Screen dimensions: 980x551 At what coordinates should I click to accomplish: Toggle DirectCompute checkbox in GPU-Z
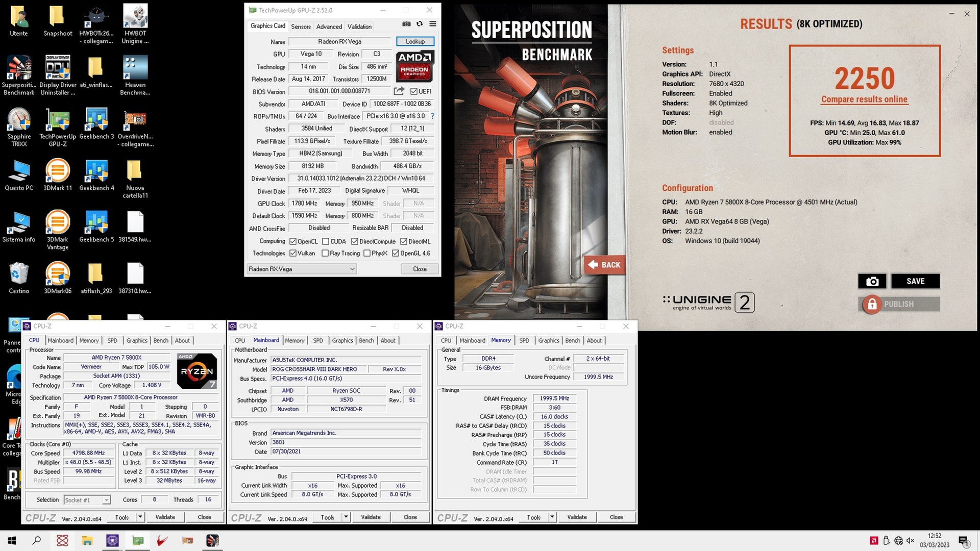click(355, 241)
